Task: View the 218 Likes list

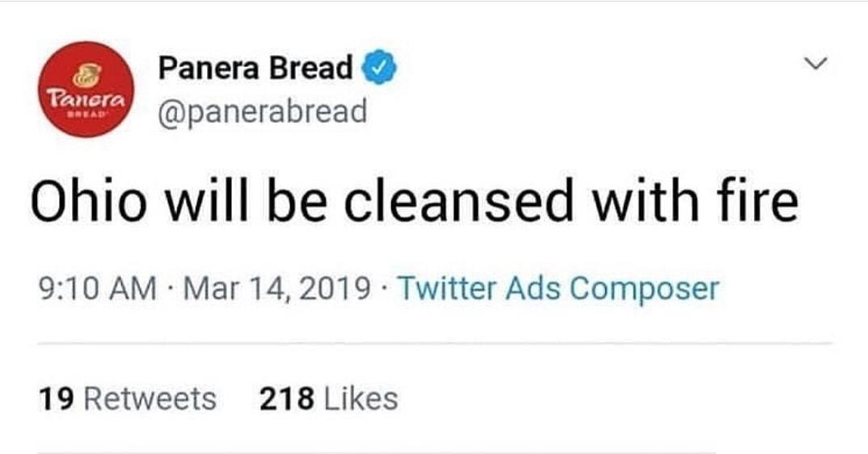Action: point(328,398)
